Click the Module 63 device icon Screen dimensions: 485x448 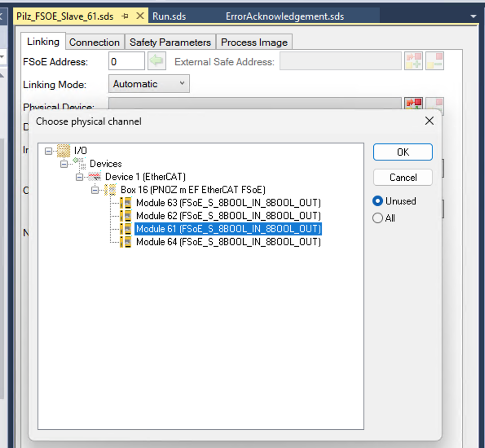pos(126,203)
